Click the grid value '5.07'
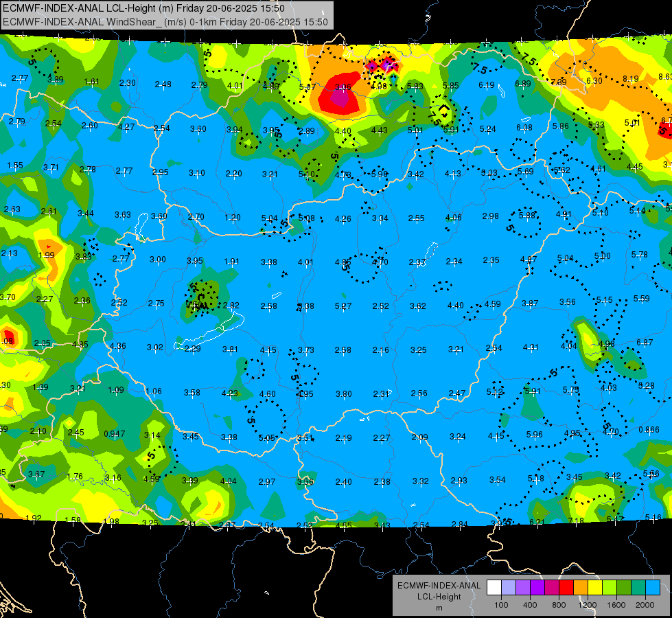Image resolution: width=672 pixels, height=618 pixels. click(x=308, y=87)
